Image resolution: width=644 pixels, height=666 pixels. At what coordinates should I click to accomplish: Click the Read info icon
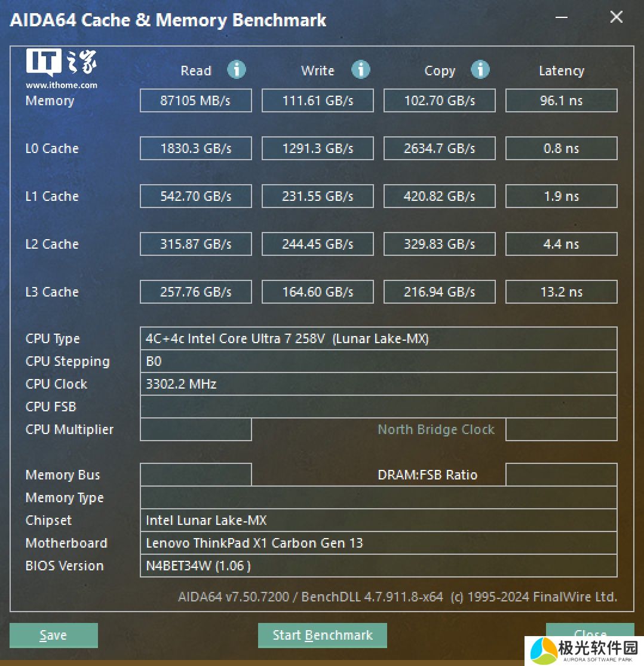(237, 69)
